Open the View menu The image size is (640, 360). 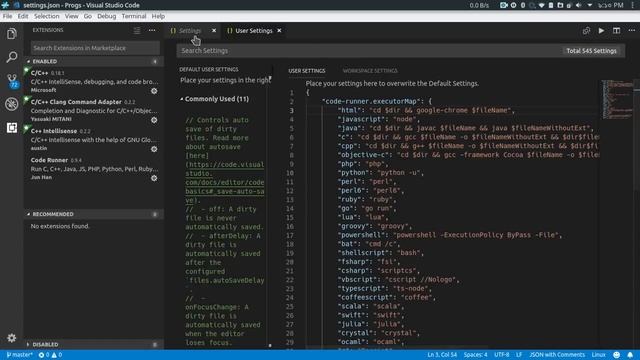point(71,16)
